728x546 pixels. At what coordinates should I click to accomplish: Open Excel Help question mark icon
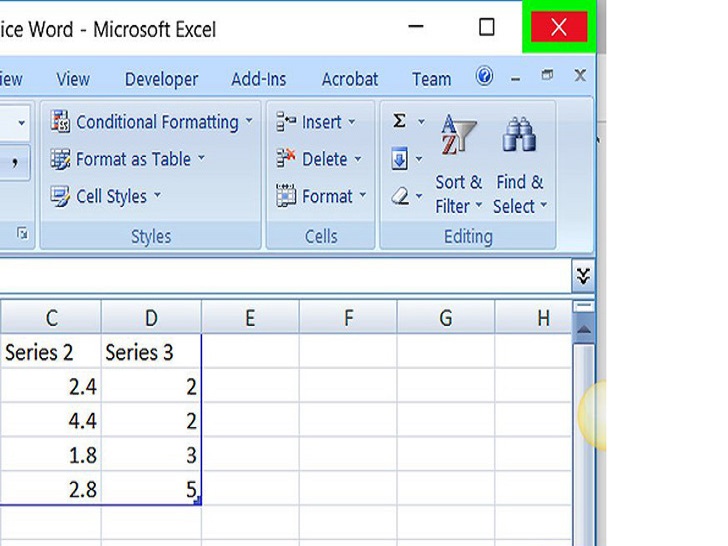coord(485,77)
